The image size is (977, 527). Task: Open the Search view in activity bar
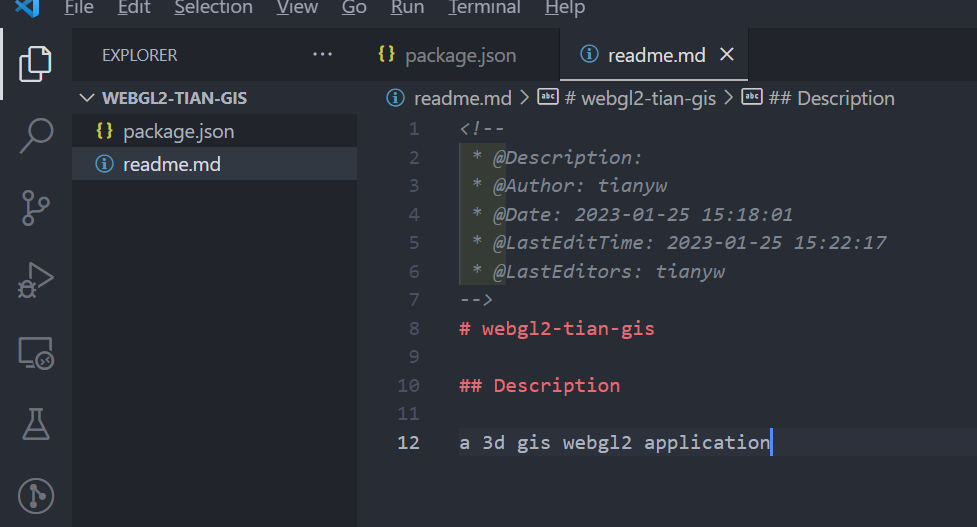[36, 135]
